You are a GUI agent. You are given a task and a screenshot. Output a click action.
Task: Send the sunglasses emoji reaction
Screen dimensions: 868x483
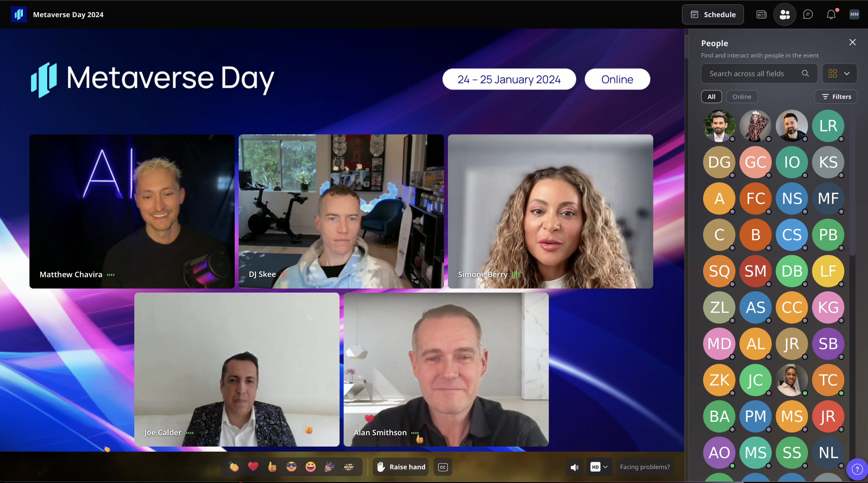pos(291,467)
